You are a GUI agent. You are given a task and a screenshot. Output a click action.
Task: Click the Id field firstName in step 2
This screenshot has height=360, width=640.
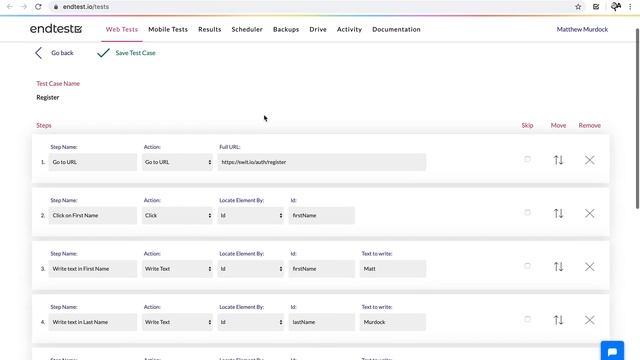[322, 216]
